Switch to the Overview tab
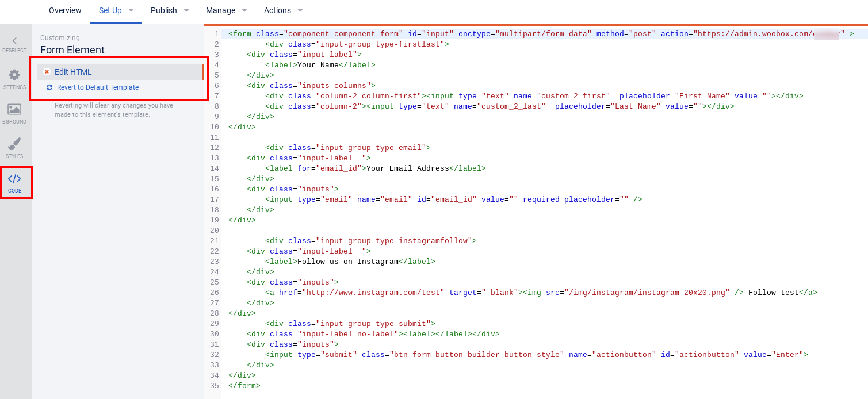This screenshot has width=868, height=399. coord(65,11)
